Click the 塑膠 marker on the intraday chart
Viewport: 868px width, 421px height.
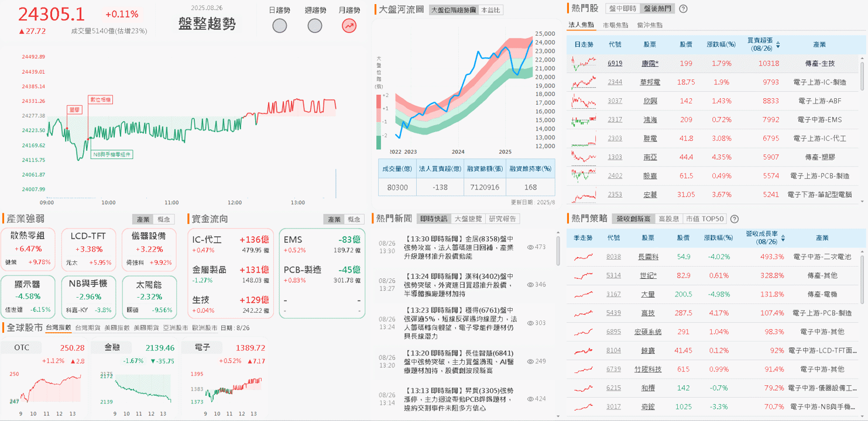pos(74,109)
